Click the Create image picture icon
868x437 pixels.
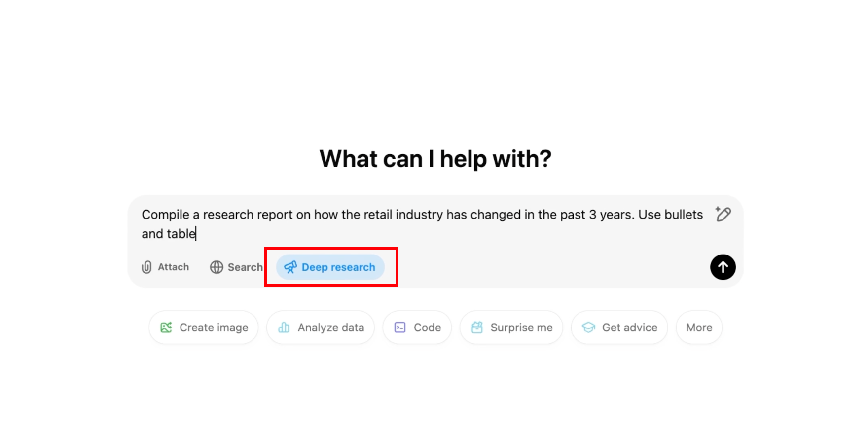(166, 328)
